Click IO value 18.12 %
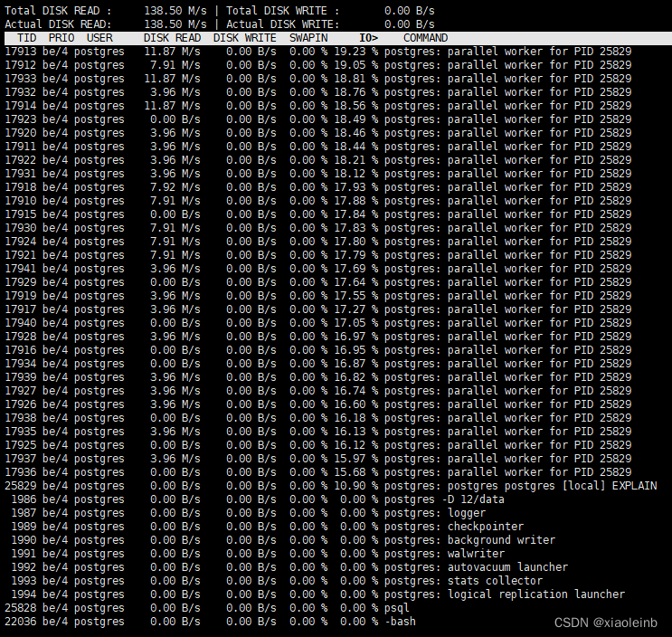The height and width of the screenshot is (637, 672). 356,174
